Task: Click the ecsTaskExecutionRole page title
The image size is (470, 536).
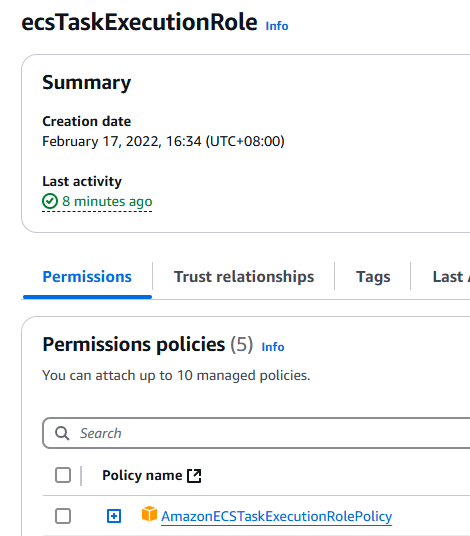Action: click(139, 23)
